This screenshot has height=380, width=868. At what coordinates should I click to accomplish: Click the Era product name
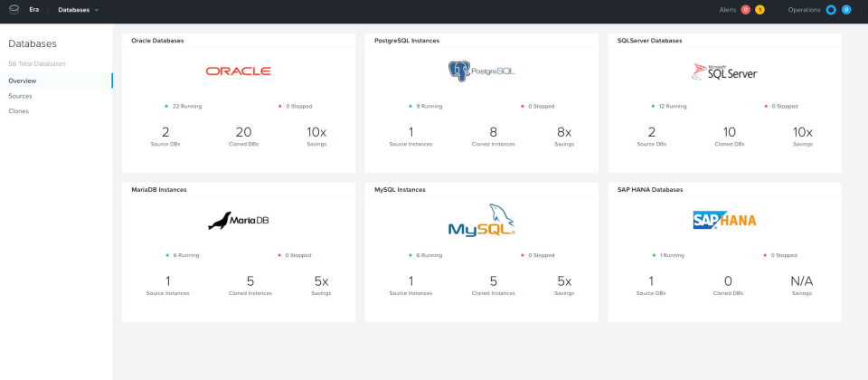(x=34, y=9)
